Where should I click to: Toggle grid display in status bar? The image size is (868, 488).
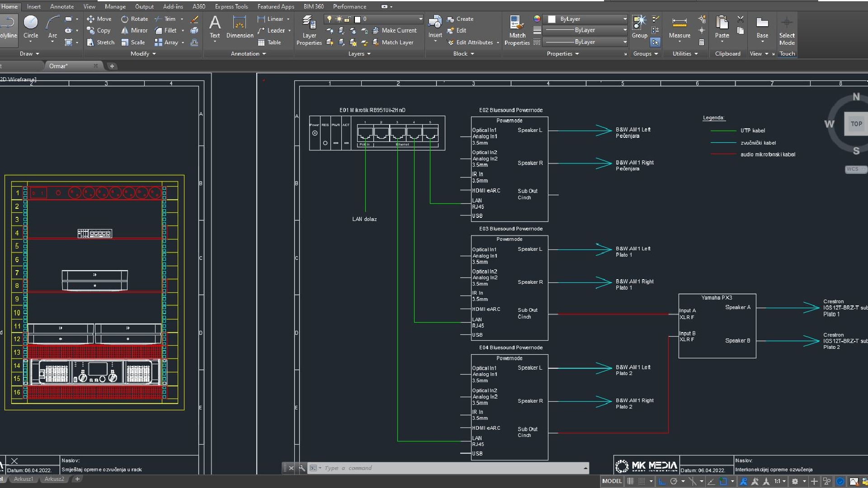click(630, 481)
